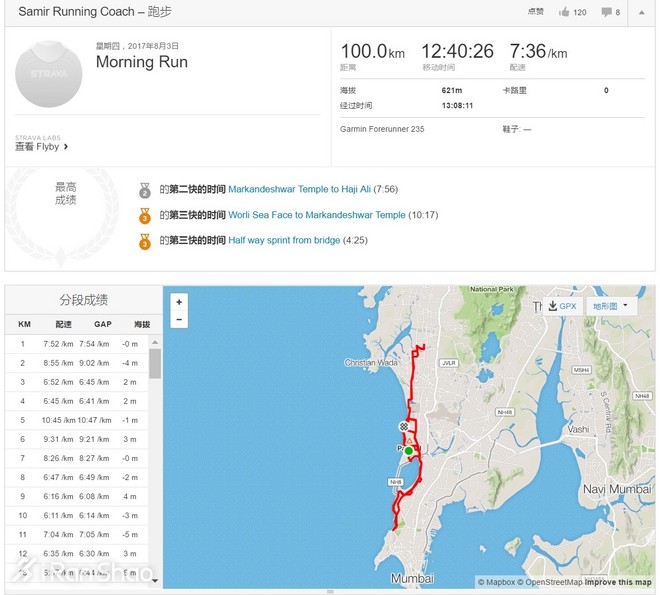Image resolution: width=660 pixels, height=595 pixels.
Task: Zoom in on the map
Action: click(179, 302)
